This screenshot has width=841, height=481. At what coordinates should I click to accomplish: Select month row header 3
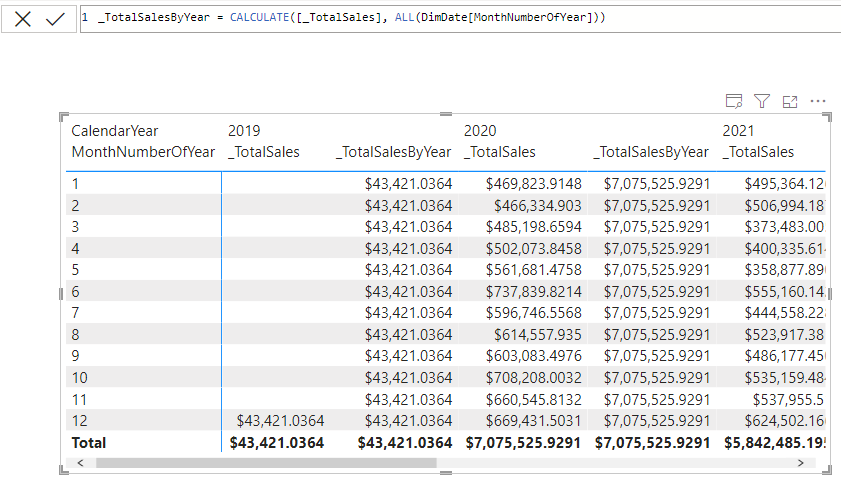pos(76,227)
